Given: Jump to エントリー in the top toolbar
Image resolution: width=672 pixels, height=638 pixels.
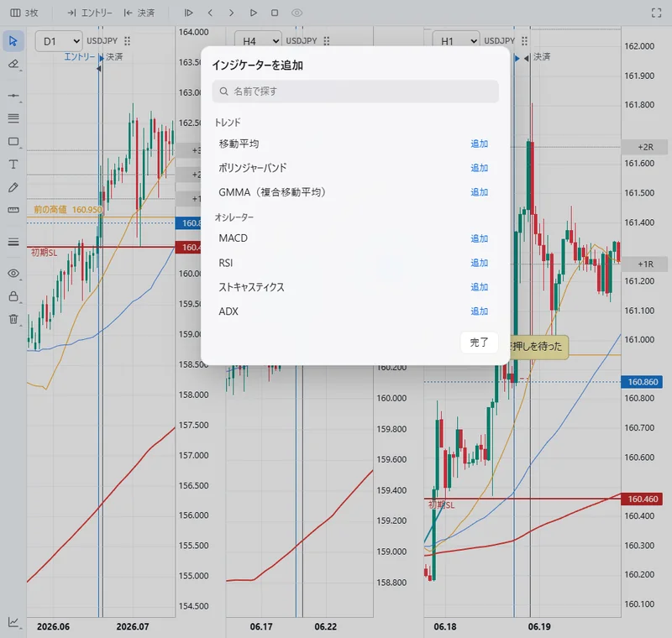Looking at the screenshot, I should pyautogui.click(x=90, y=13).
